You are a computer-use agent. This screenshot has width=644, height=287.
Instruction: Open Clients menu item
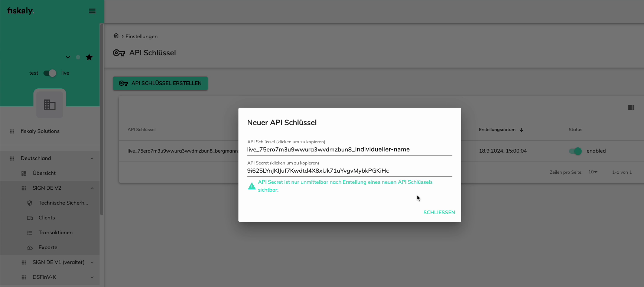click(47, 218)
